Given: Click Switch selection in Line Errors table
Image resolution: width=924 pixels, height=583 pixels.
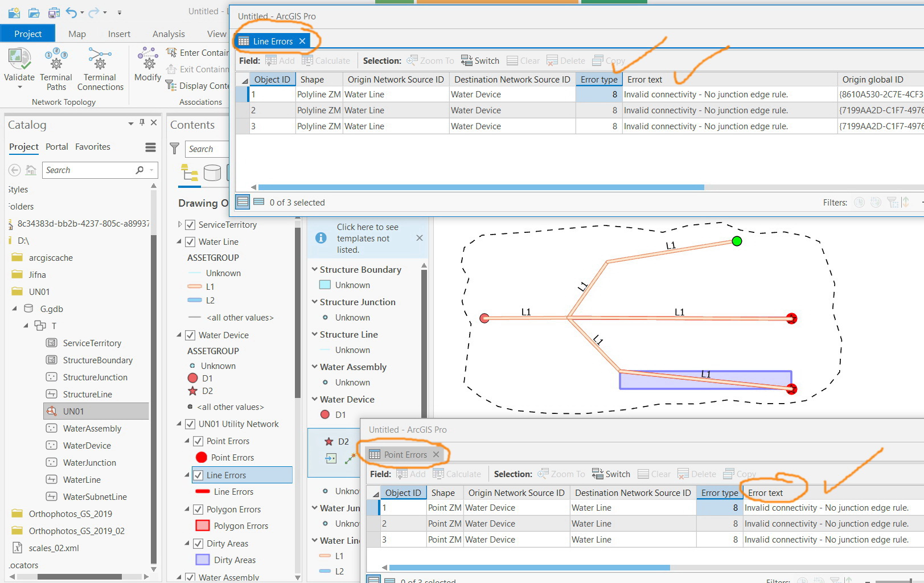Looking at the screenshot, I should click(x=480, y=60).
